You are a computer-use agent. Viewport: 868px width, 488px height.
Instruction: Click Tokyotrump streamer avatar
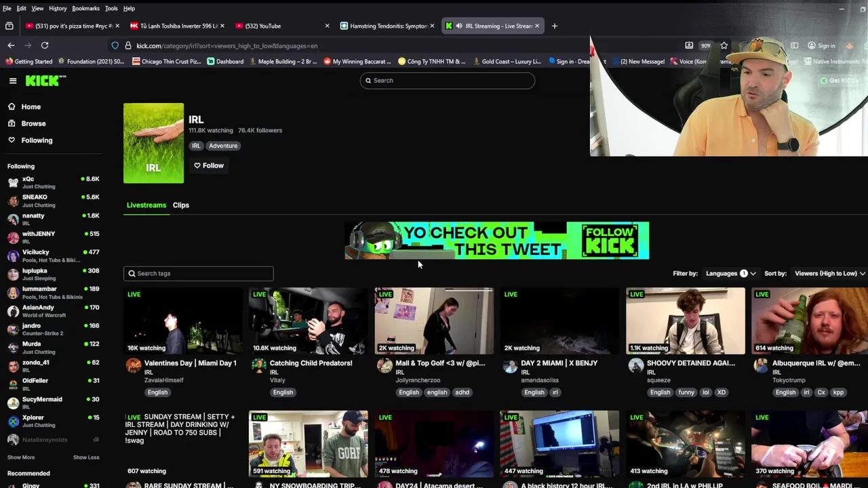[x=761, y=366]
